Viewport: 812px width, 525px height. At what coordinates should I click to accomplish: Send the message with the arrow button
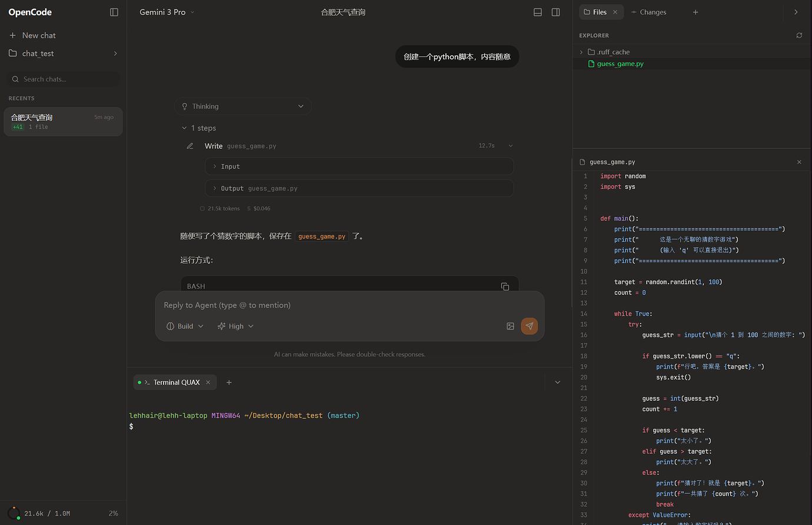(x=530, y=326)
